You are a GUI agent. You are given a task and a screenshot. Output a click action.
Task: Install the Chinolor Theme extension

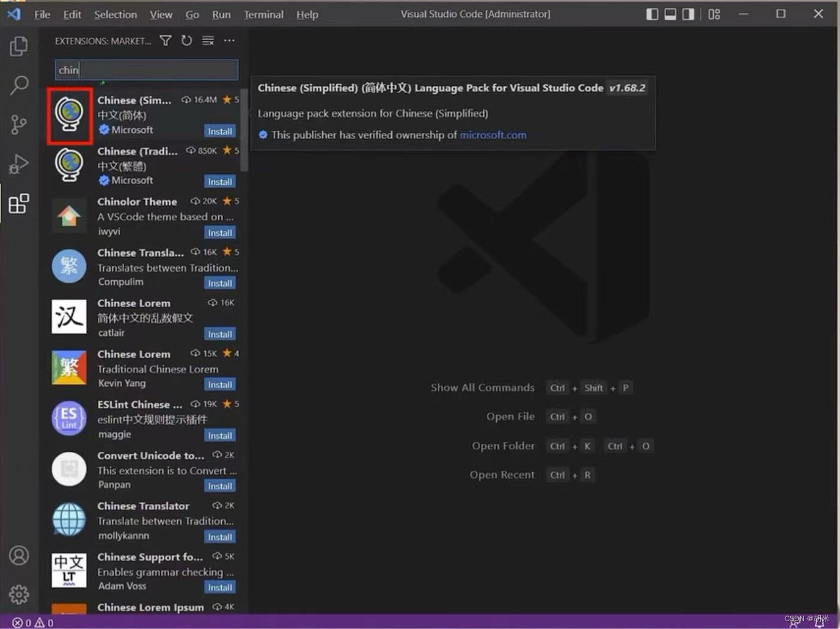click(x=220, y=233)
